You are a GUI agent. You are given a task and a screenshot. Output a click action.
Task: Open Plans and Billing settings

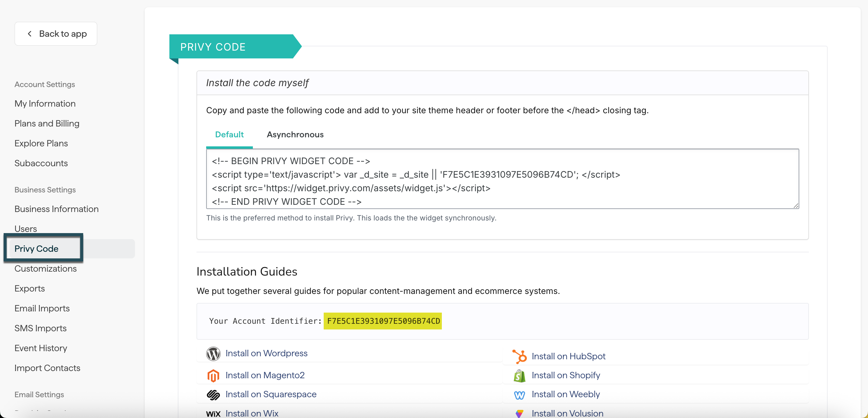[x=47, y=123]
